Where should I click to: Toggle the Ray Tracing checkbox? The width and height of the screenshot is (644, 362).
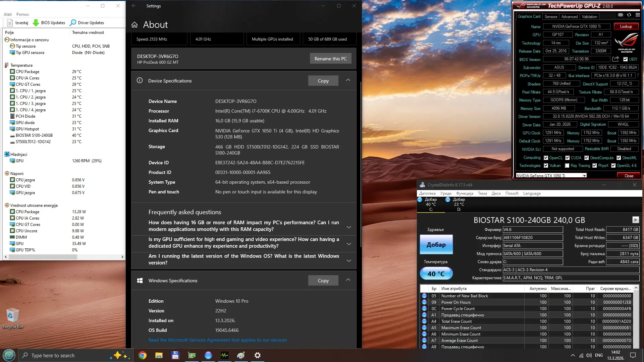(x=567, y=166)
